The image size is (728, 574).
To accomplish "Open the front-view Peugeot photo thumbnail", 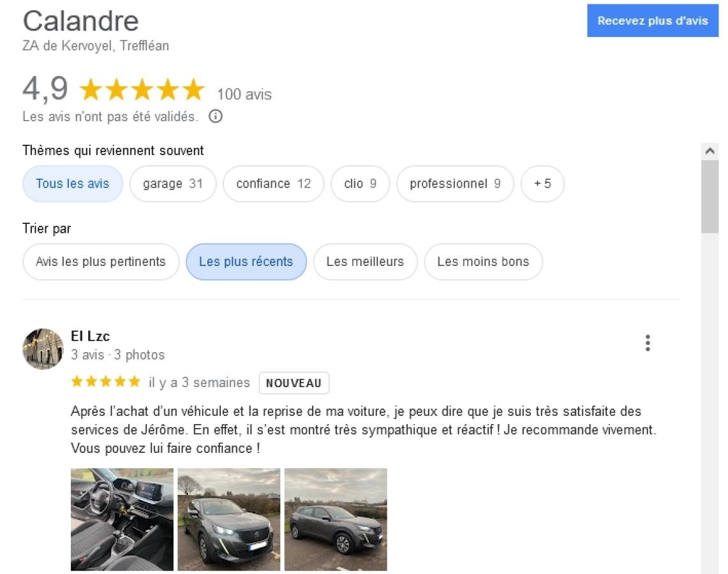I will (229, 519).
